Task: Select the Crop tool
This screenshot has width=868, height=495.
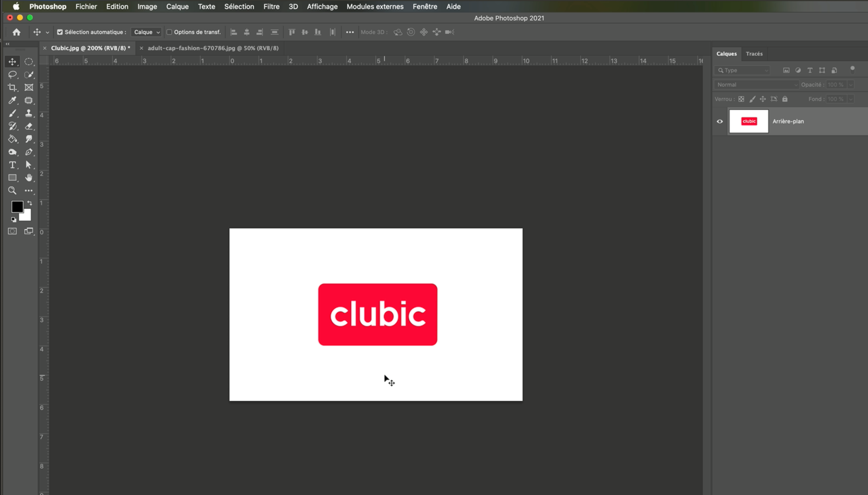Action: point(12,87)
